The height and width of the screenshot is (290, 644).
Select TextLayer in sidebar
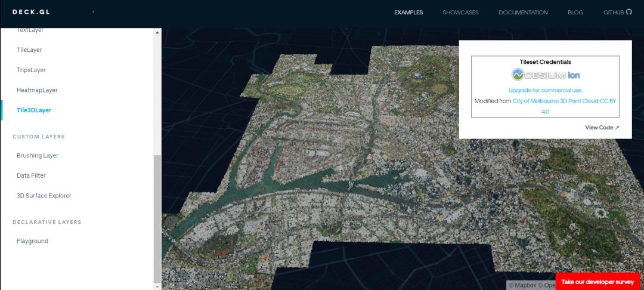(x=30, y=30)
